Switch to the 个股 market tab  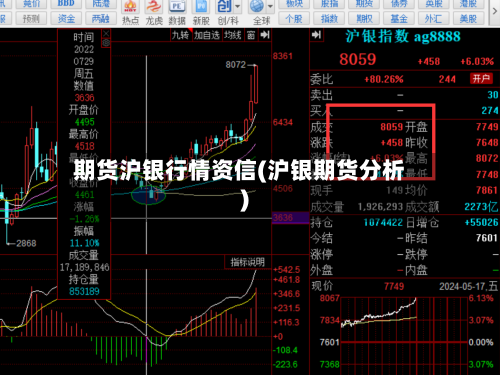click(294, 19)
